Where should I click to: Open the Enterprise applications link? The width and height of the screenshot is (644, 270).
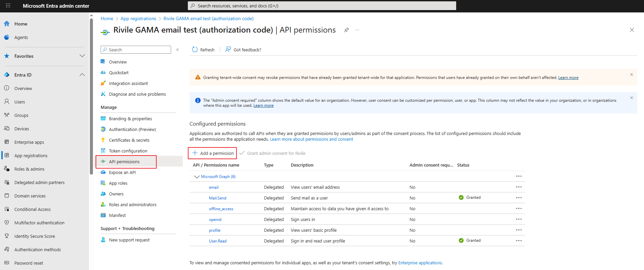pyautogui.click(x=420, y=263)
